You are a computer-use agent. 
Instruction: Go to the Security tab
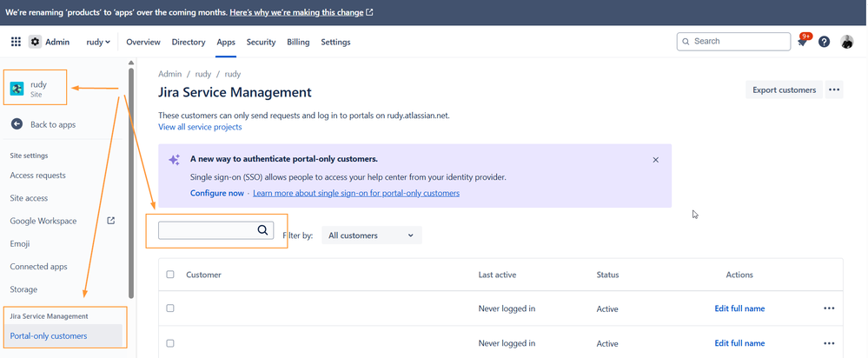[x=261, y=42]
